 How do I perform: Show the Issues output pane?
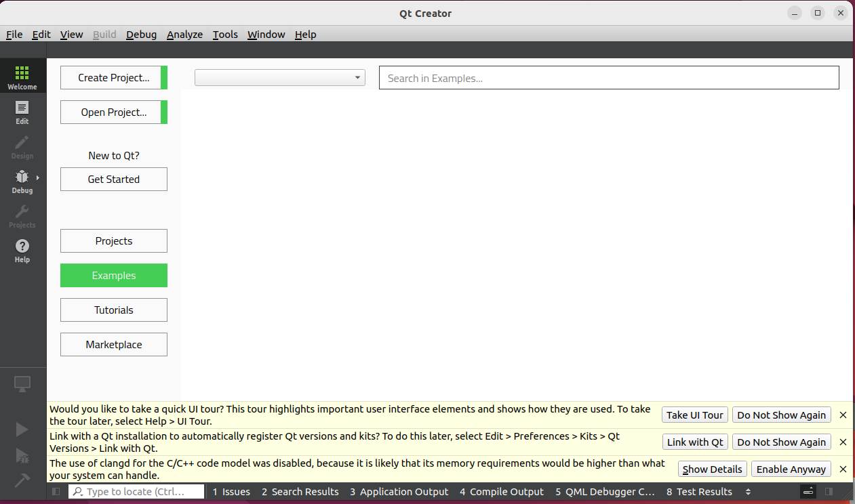pos(231,492)
